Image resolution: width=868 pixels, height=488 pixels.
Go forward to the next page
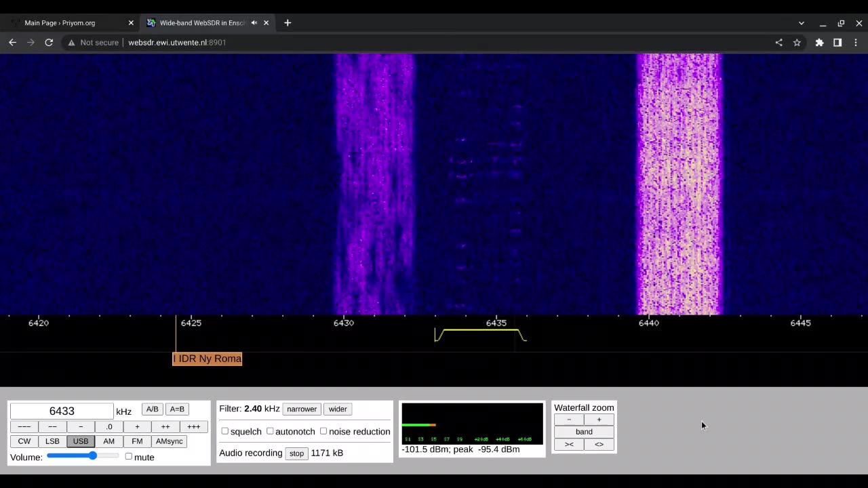pyautogui.click(x=31, y=42)
